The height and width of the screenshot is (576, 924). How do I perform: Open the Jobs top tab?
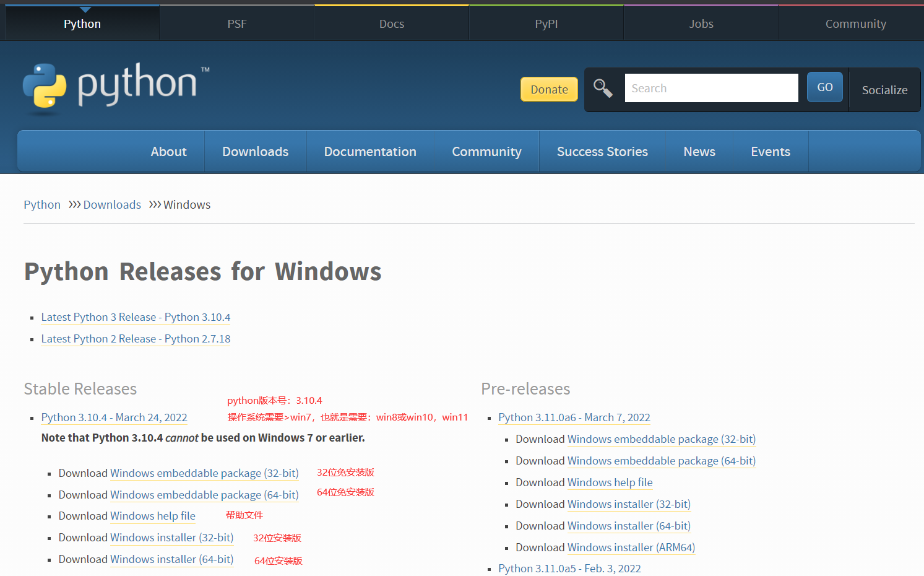coord(701,24)
